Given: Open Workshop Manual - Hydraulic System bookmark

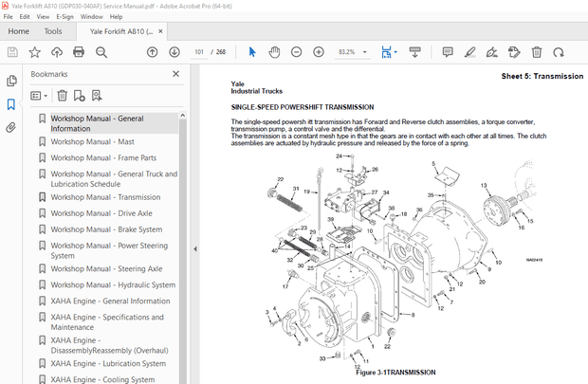Looking at the screenshot, I should tap(113, 285).
